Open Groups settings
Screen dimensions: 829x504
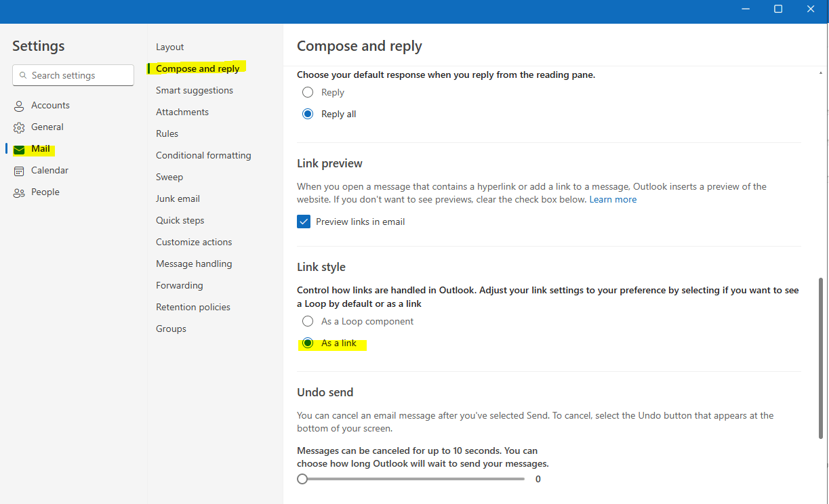click(171, 329)
